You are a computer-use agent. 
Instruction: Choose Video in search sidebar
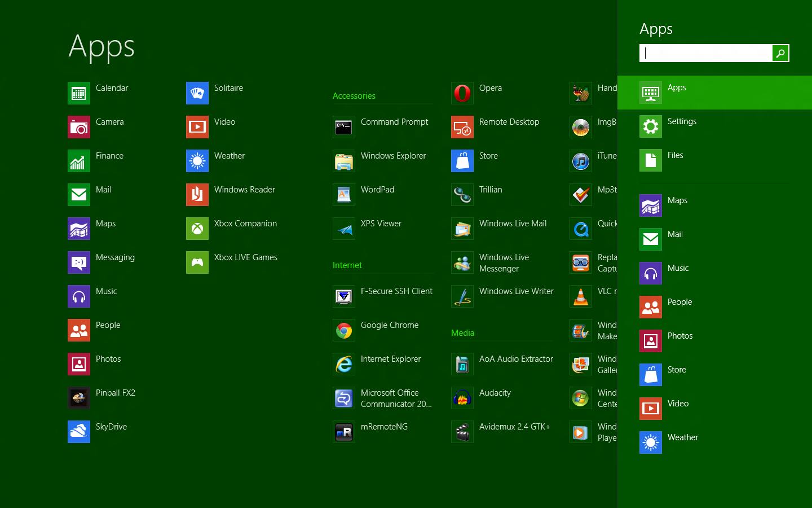(x=714, y=409)
